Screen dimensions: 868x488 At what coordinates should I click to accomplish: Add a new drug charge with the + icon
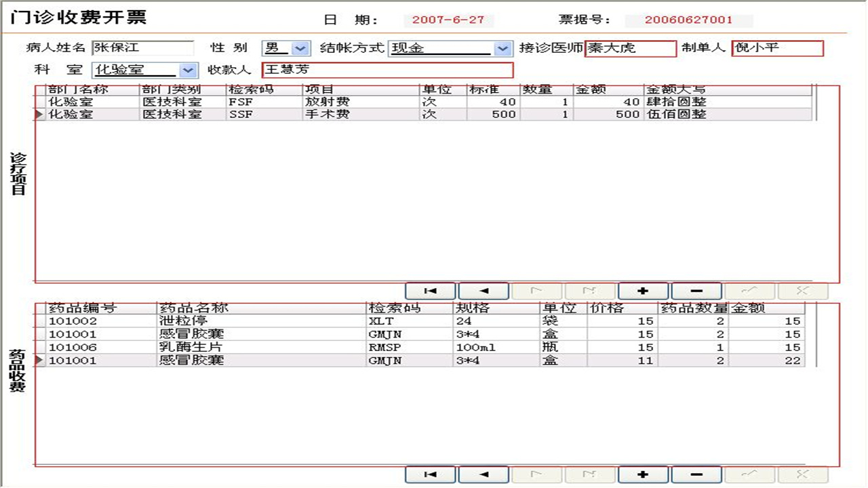click(x=643, y=474)
